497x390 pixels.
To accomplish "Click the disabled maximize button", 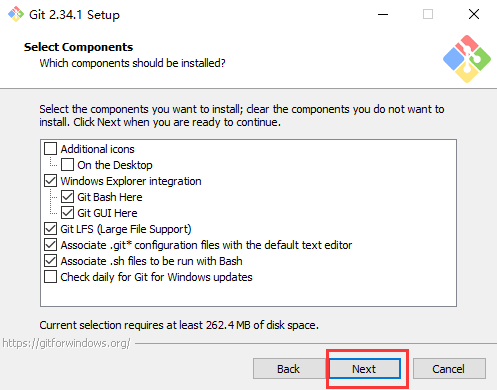I will click(x=428, y=14).
